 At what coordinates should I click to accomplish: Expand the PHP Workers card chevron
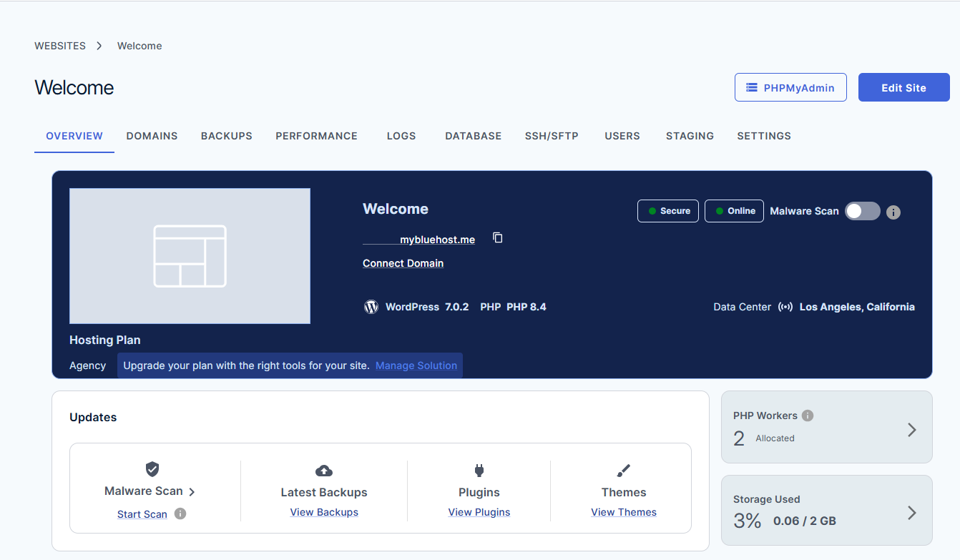(912, 430)
